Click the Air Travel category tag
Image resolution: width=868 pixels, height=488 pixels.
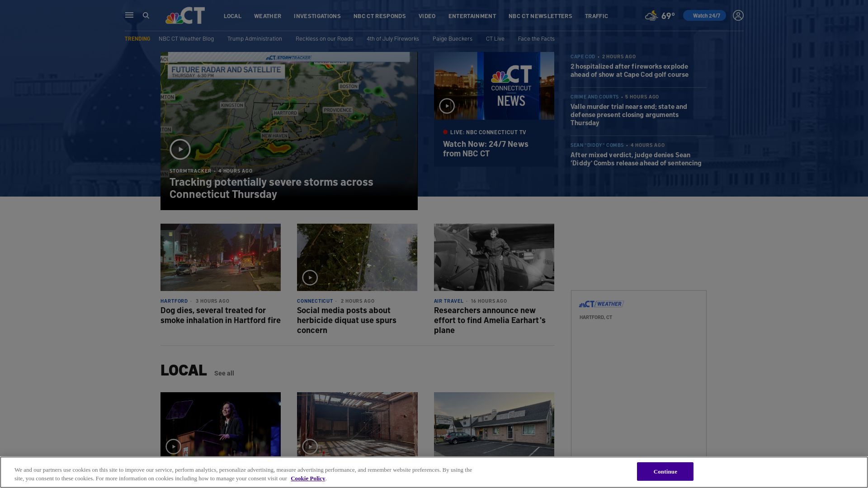point(448,301)
